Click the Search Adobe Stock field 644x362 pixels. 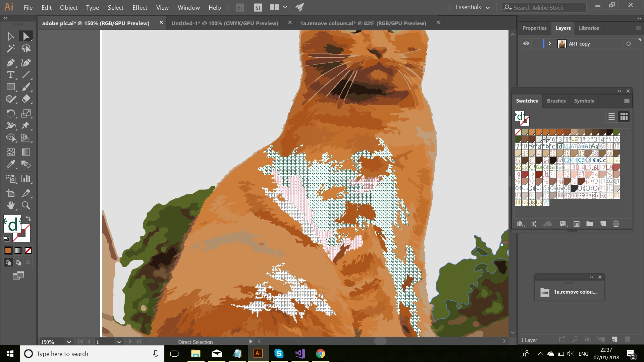pos(543,7)
